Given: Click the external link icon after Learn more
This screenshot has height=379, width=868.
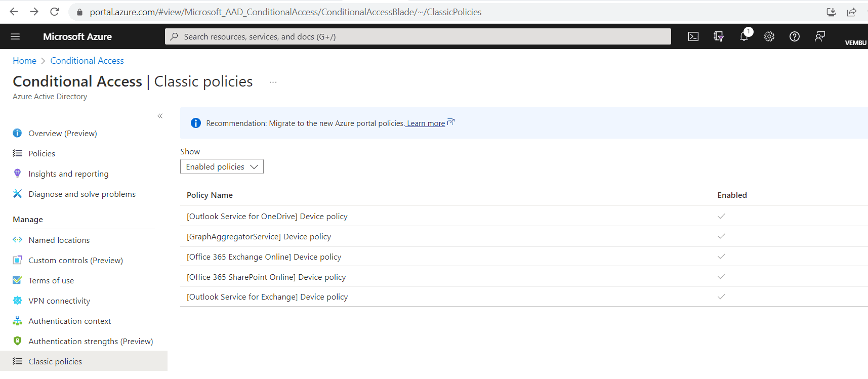Looking at the screenshot, I should [x=451, y=122].
